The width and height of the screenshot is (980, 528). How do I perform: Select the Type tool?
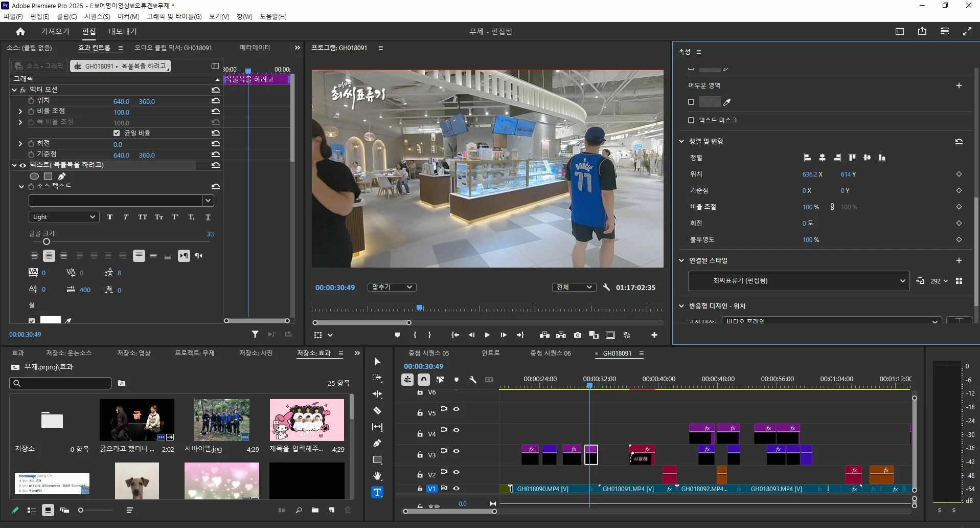[377, 492]
